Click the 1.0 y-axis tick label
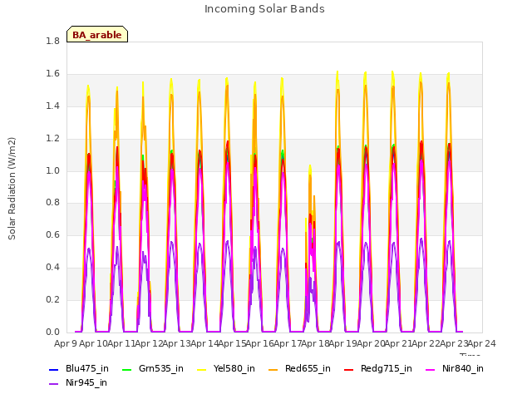 (52, 170)
